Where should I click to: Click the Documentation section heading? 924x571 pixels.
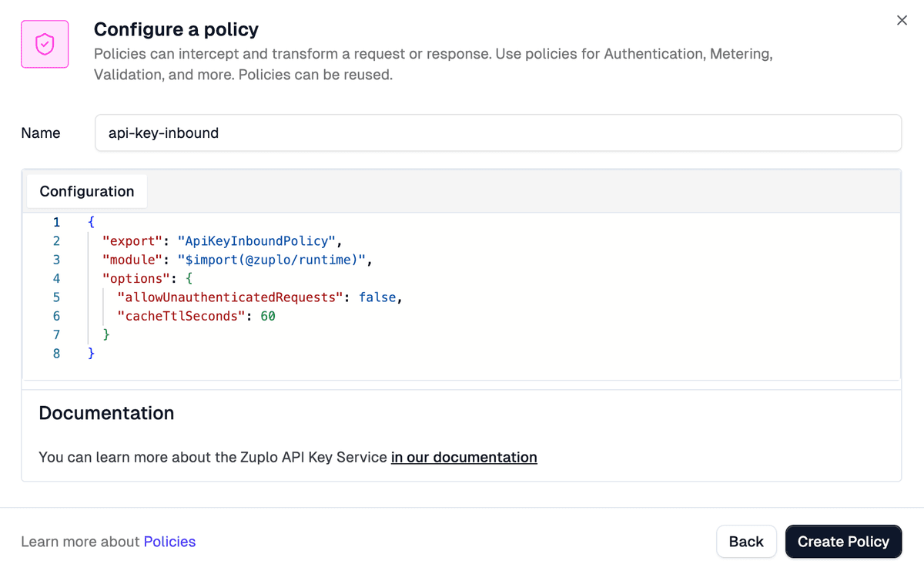(106, 413)
